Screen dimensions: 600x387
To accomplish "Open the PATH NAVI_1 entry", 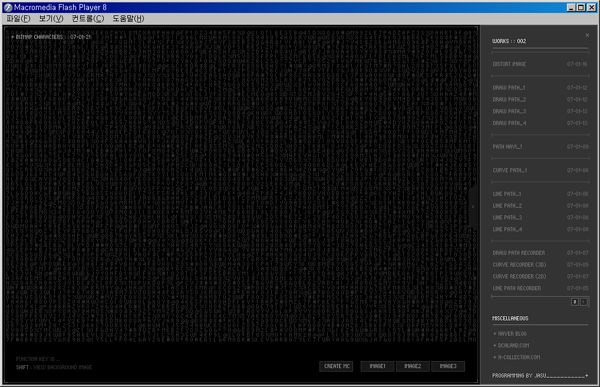I will [540, 147].
